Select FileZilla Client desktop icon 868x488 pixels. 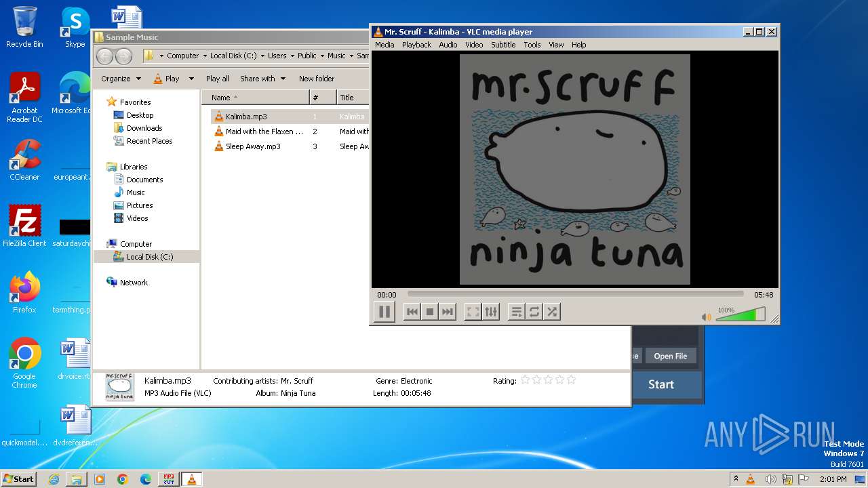click(x=24, y=226)
